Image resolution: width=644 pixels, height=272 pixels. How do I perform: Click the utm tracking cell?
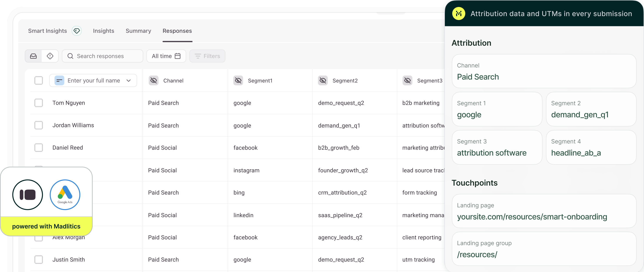coord(419,260)
